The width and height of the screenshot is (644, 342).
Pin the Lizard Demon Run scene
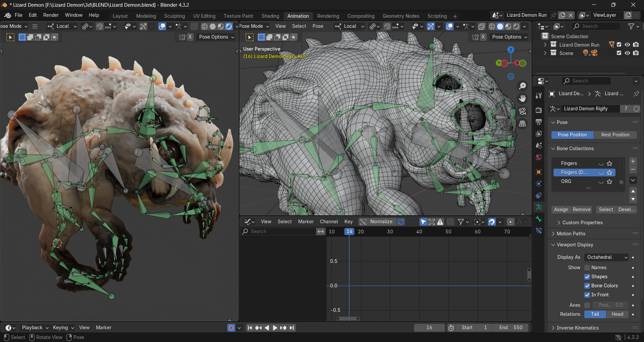(553, 15)
